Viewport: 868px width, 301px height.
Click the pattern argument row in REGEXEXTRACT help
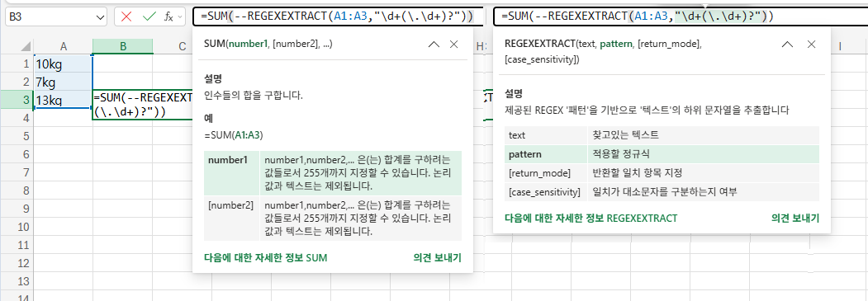click(662, 154)
